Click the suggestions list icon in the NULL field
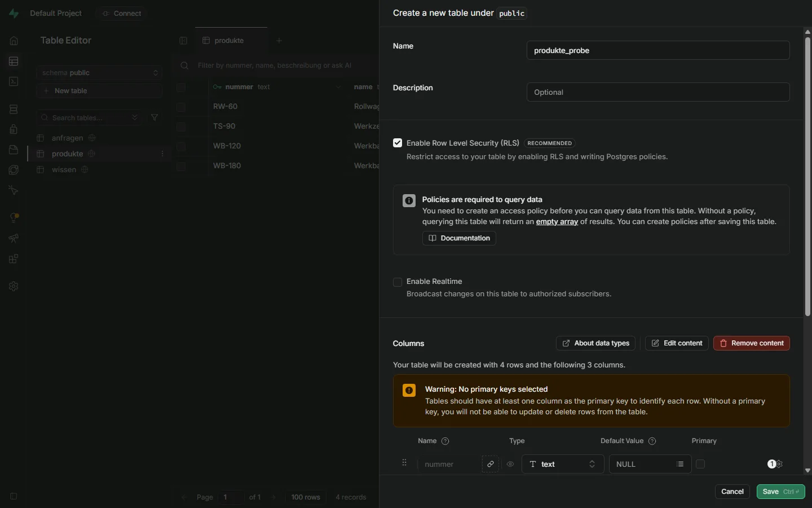812x508 pixels. coord(680,464)
